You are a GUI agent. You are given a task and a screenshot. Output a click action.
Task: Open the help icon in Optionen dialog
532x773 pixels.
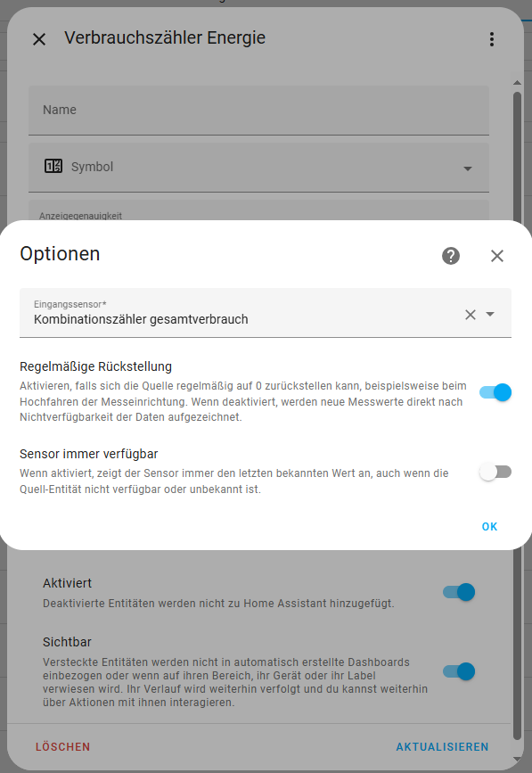click(451, 256)
